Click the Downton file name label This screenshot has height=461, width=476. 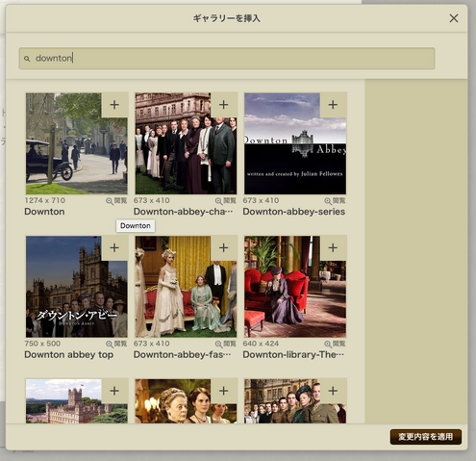pos(44,212)
